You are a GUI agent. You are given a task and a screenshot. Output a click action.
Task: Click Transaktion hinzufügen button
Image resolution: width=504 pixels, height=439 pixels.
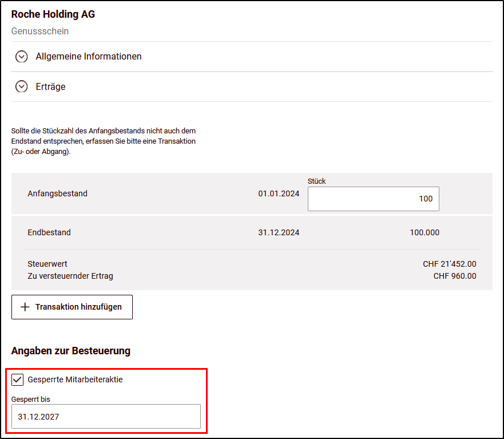72,307
